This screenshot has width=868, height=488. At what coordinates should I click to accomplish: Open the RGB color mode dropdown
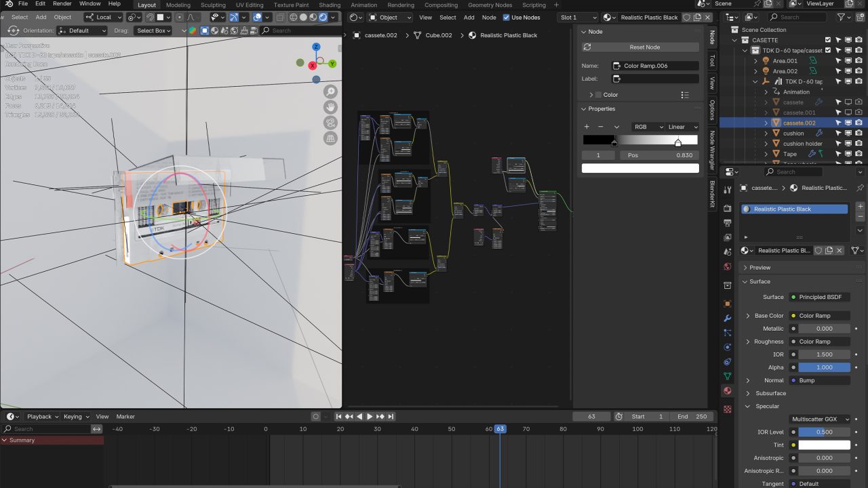point(647,127)
